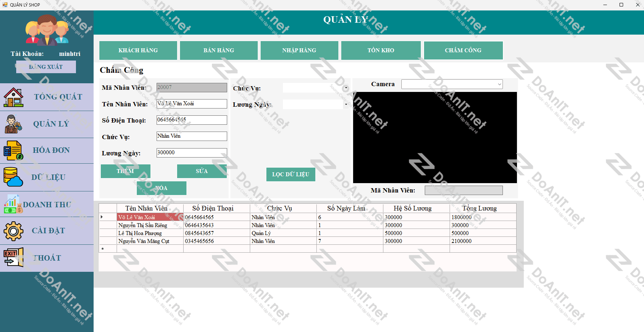Sort by the Tổng Lương column header

483,208
